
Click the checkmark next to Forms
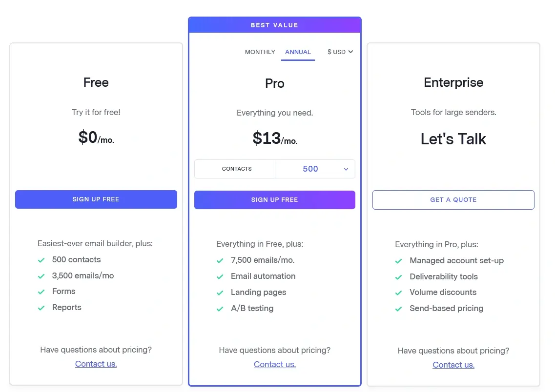(41, 292)
